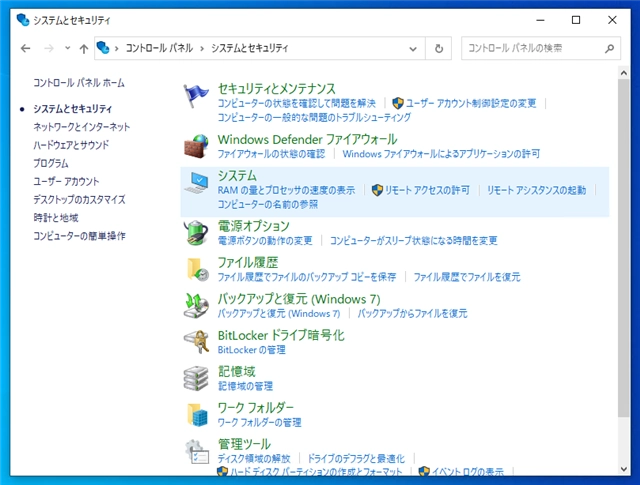Click リモート アクセスの許可 link
The width and height of the screenshot is (640, 485).
(x=427, y=190)
